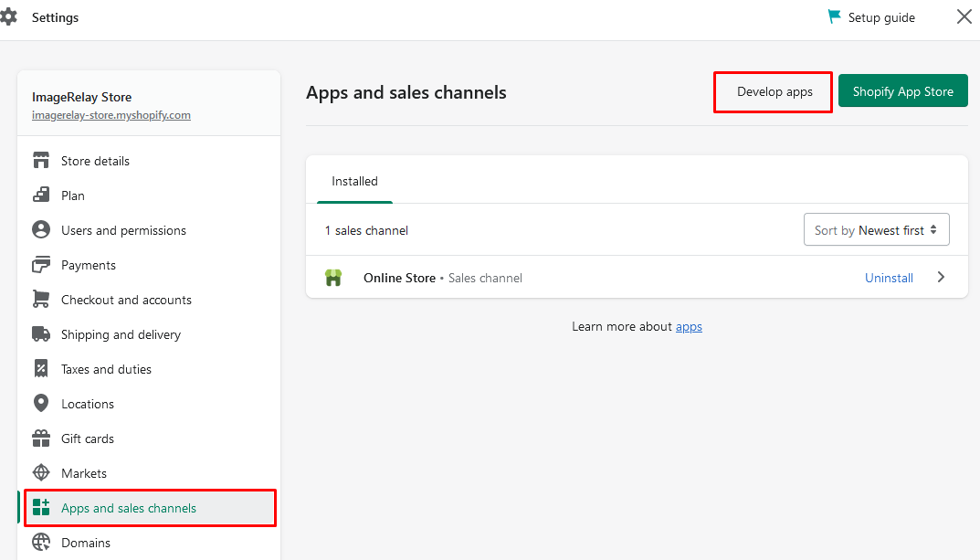Image resolution: width=980 pixels, height=560 pixels.
Task: Click the Setup guide text
Action: point(881,17)
